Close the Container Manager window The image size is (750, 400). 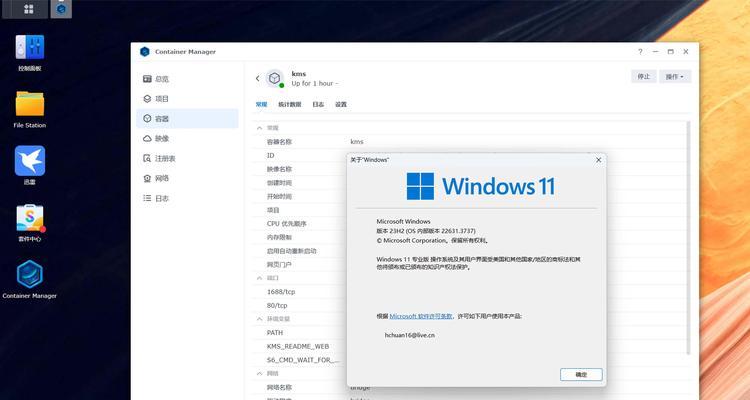686,52
